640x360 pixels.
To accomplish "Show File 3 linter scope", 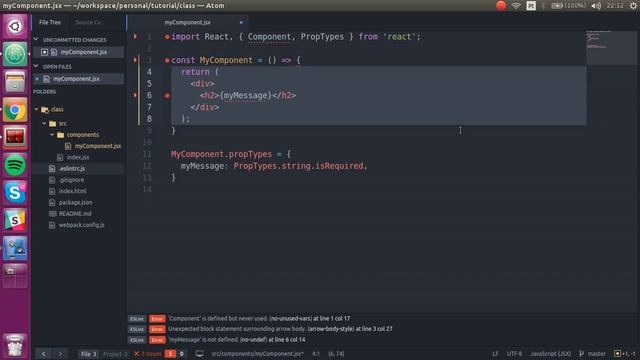I will pos(88,353).
